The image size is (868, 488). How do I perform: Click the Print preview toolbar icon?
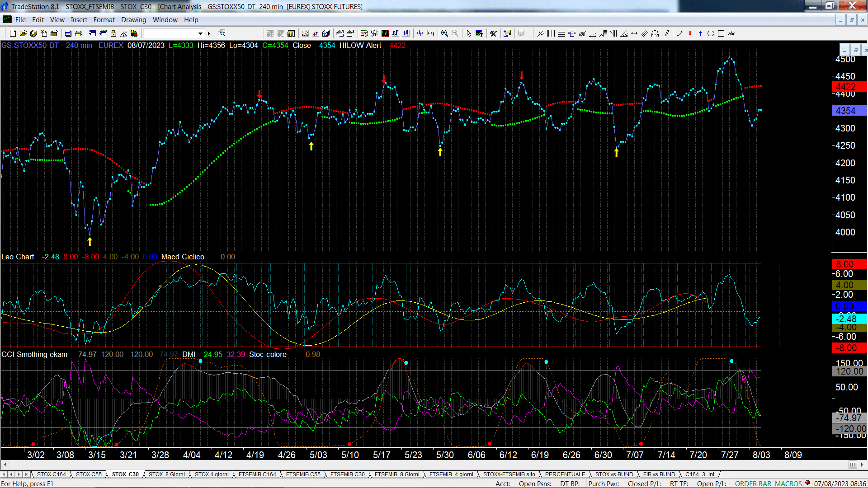[68, 33]
